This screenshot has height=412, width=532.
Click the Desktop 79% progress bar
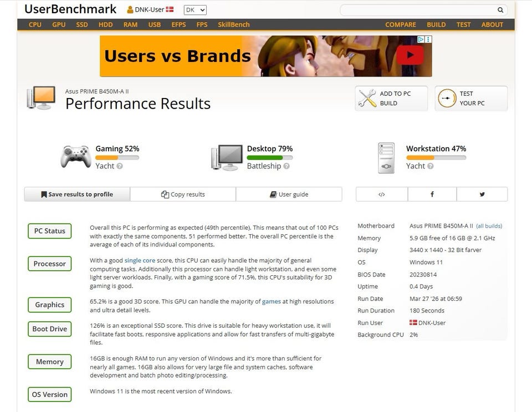270,158
